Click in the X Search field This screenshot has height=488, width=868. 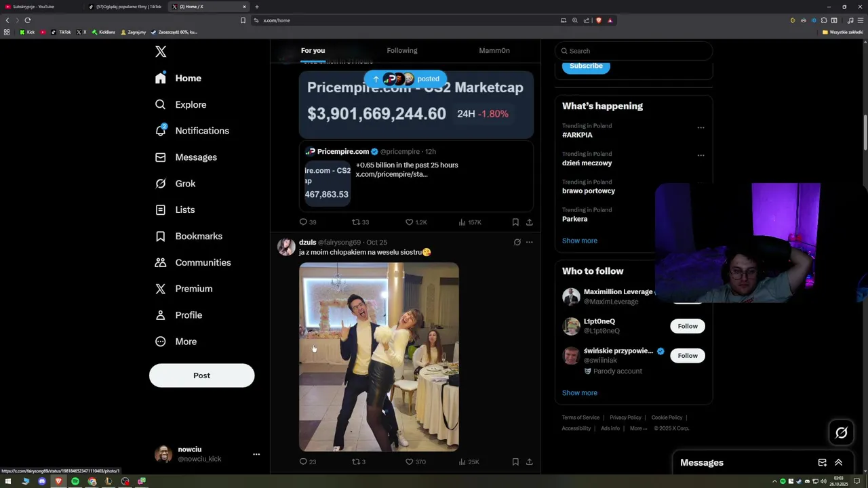(634, 51)
